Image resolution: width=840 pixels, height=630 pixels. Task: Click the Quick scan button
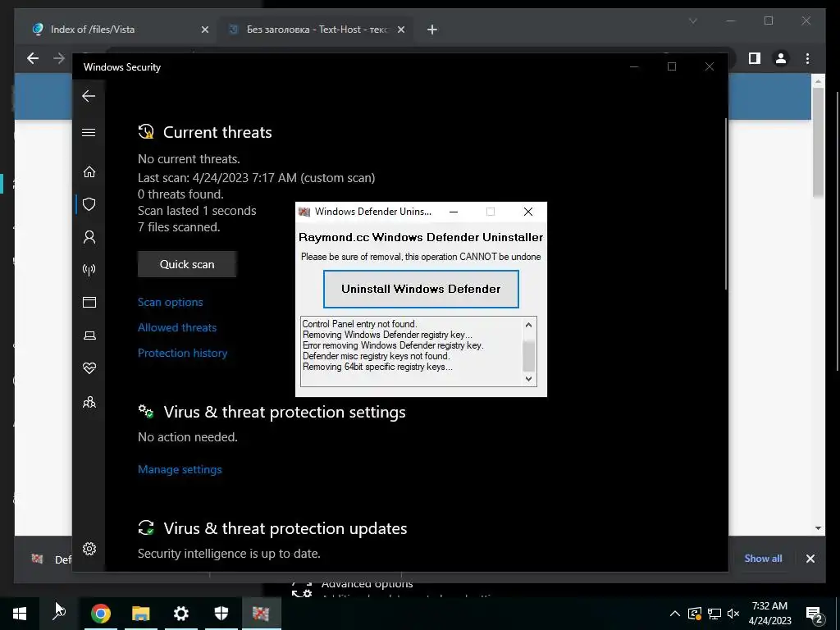187,264
